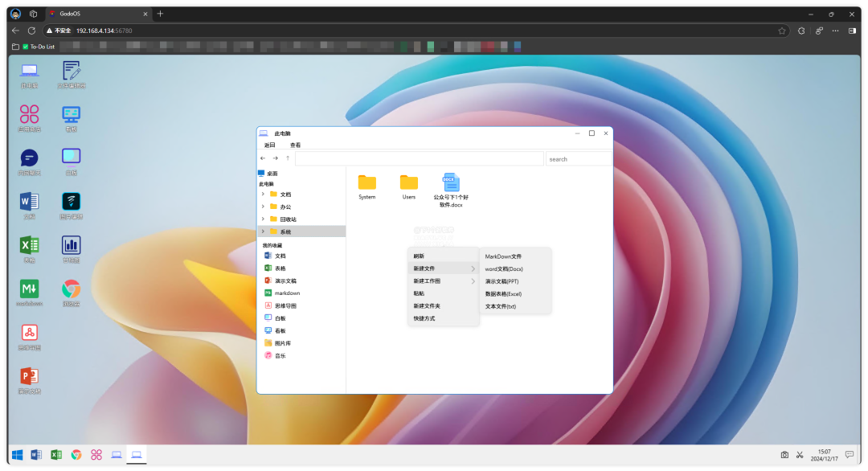The width and height of the screenshot is (868, 471).
Task: Launch the Markdown editor desktop icon
Action: click(29, 289)
